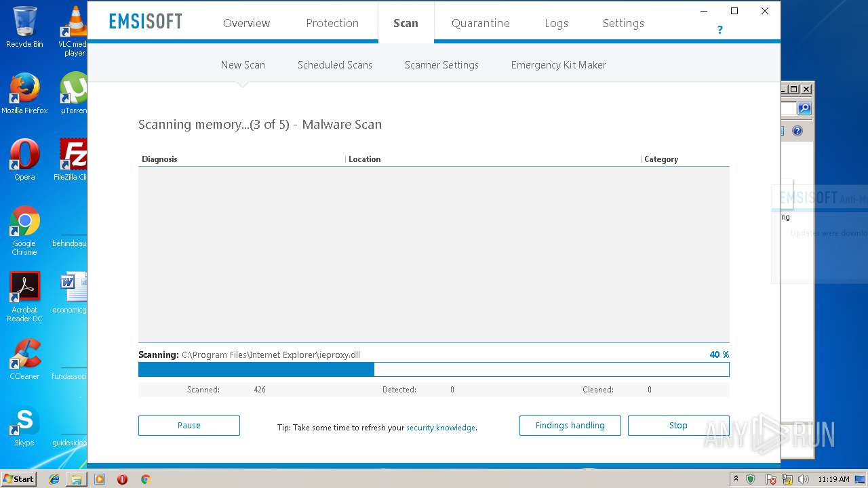The width and height of the screenshot is (868, 488).
Task: Click the scanning file path ieproxy.dll
Action: tap(271, 354)
